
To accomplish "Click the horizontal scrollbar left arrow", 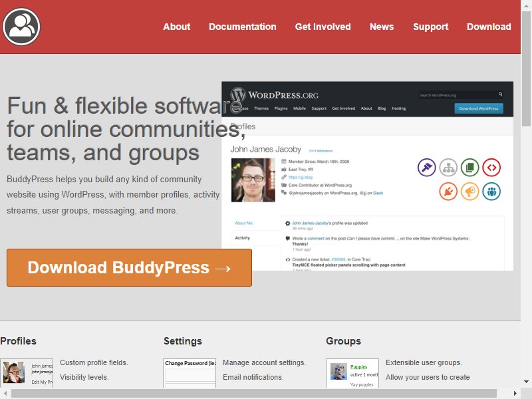I will click(5, 393).
